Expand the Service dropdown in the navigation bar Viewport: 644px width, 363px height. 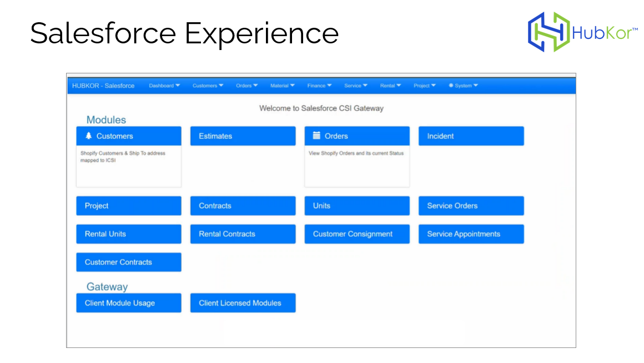(x=355, y=86)
